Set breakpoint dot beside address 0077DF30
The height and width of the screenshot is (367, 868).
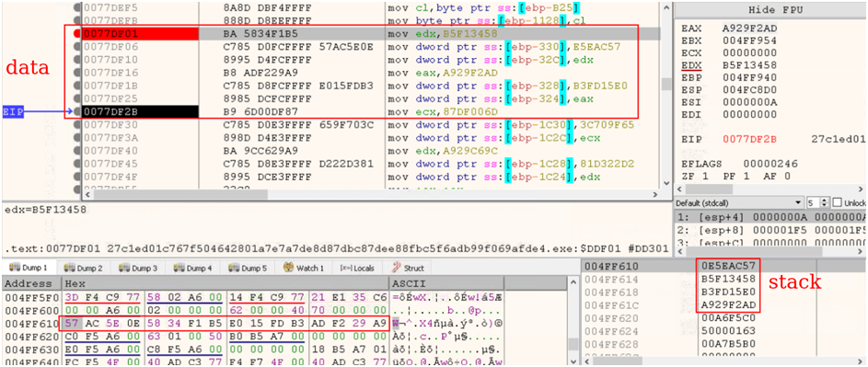pyautogui.click(x=77, y=124)
